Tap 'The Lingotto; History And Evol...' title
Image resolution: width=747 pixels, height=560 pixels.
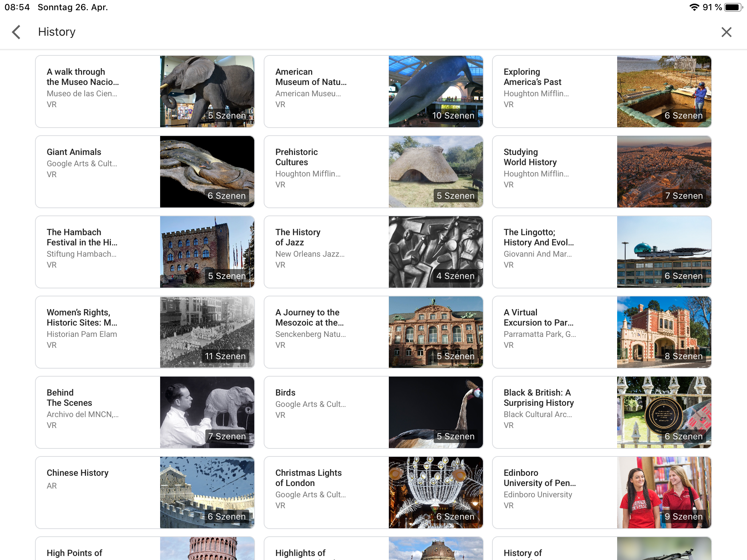tap(539, 237)
